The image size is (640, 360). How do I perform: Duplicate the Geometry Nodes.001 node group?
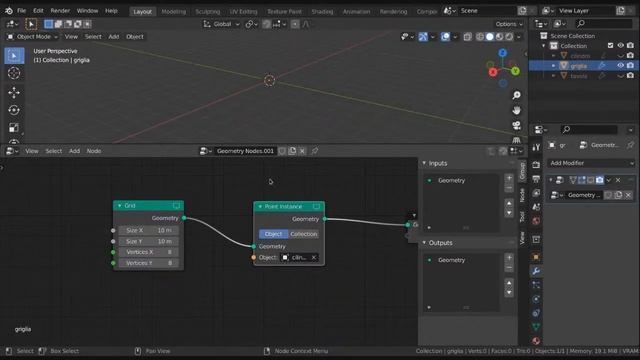pos(292,151)
